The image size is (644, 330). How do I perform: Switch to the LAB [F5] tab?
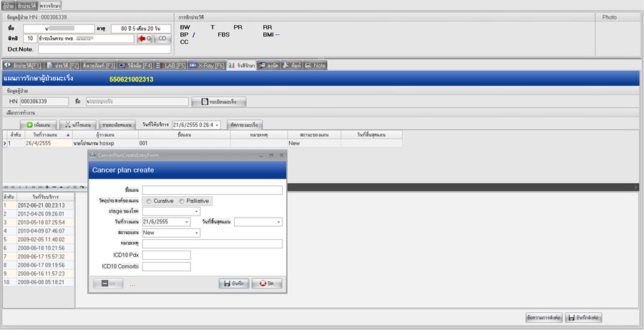click(x=168, y=65)
